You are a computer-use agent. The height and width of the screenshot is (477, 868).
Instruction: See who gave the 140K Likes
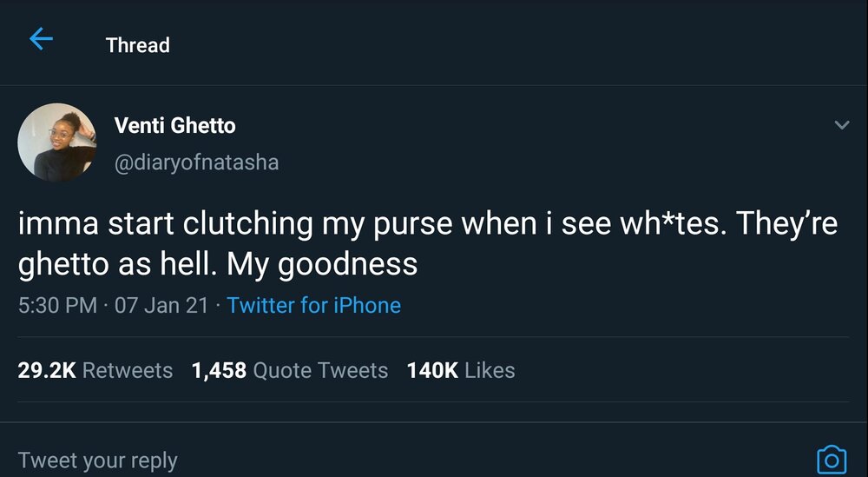click(460, 370)
